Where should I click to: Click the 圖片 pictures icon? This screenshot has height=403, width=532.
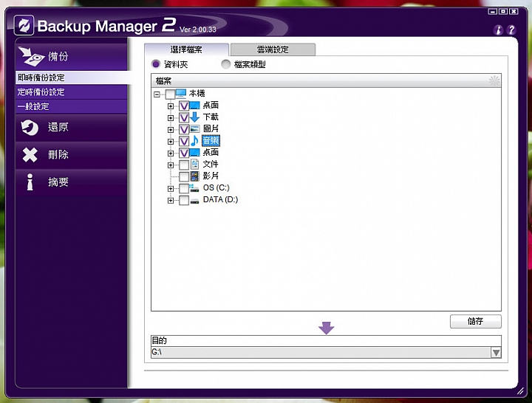(195, 128)
